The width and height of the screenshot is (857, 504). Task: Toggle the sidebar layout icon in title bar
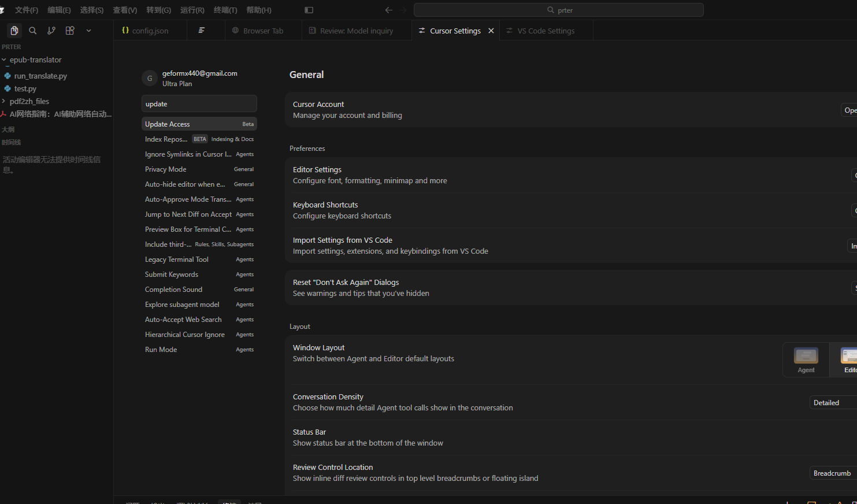pyautogui.click(x=309, y=10)
